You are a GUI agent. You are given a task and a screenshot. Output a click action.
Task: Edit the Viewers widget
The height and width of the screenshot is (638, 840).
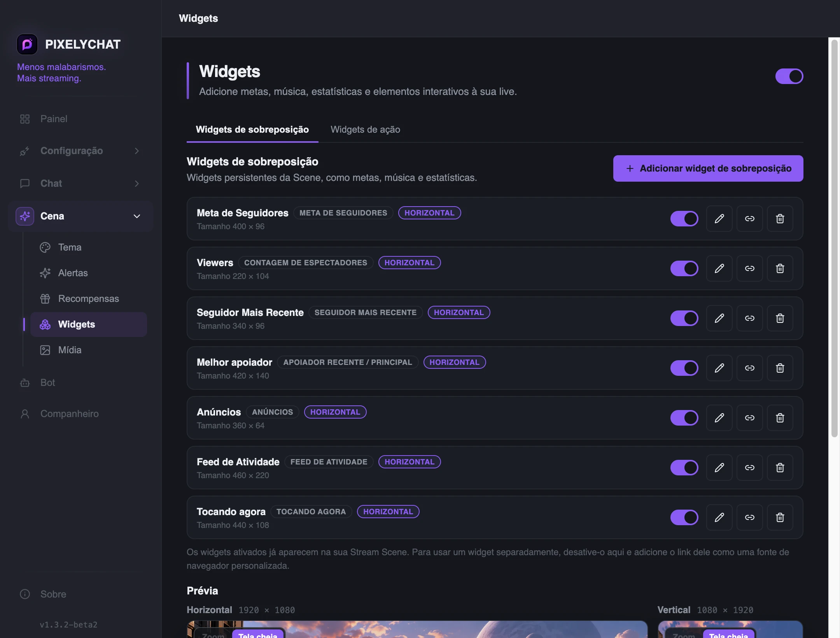click(x=719, y=268)
